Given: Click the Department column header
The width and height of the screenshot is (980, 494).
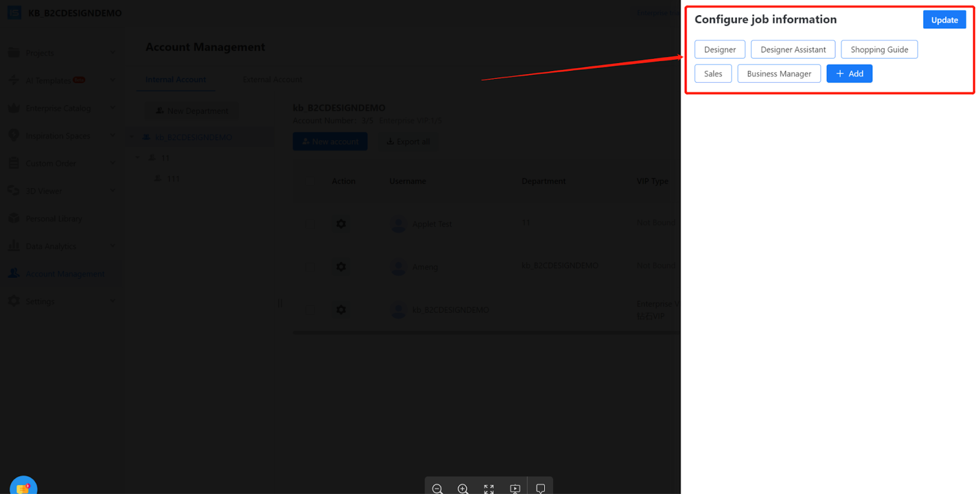Looking at the screenshot, I should (x=543, y=181).
